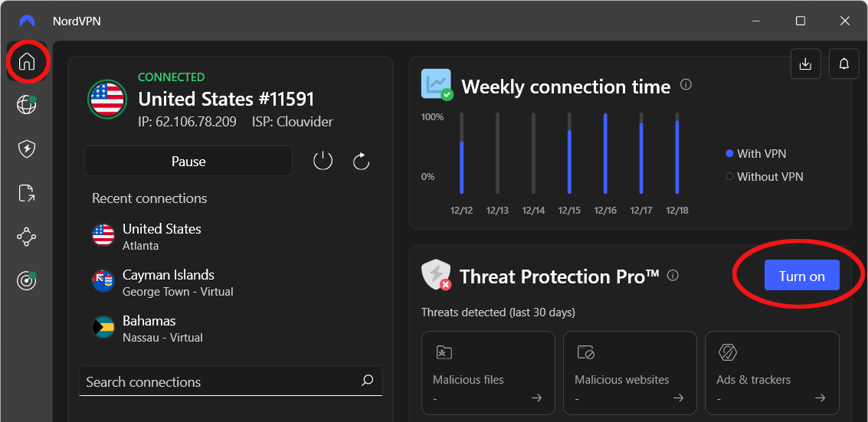Click the 12/13 date label
Image resolution: width=868 pixels, height=422 pixels.
click(497, 210)
